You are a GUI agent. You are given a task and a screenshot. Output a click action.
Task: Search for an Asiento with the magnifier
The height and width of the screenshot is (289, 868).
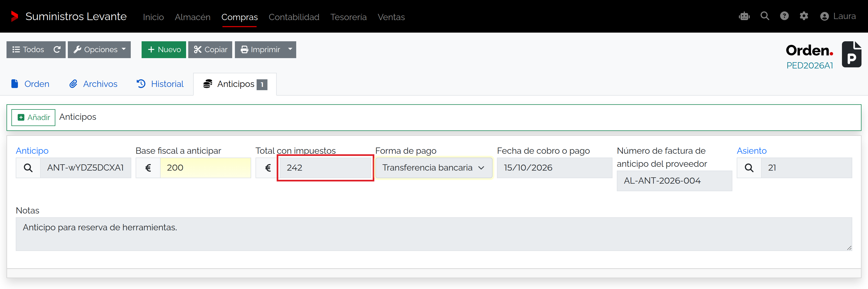749,168
